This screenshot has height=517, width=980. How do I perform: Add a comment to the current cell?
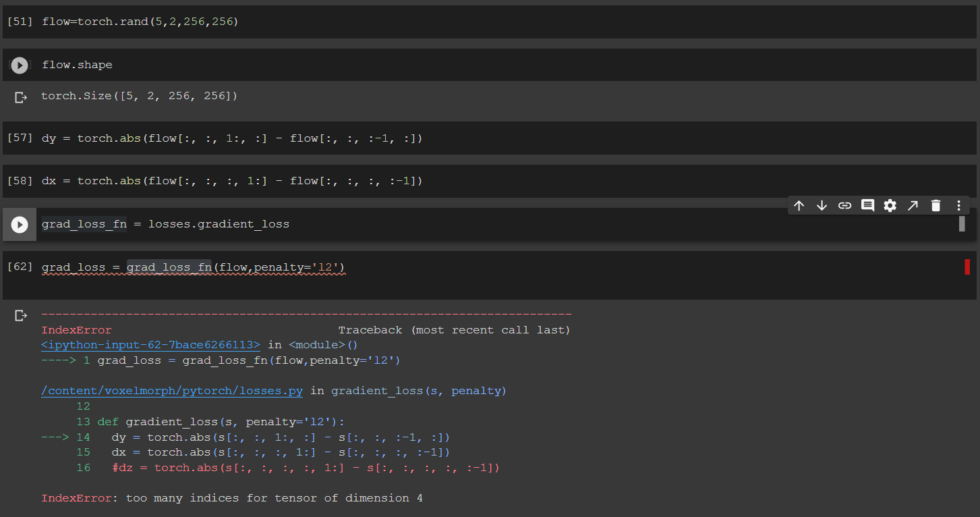coord(867,205)
